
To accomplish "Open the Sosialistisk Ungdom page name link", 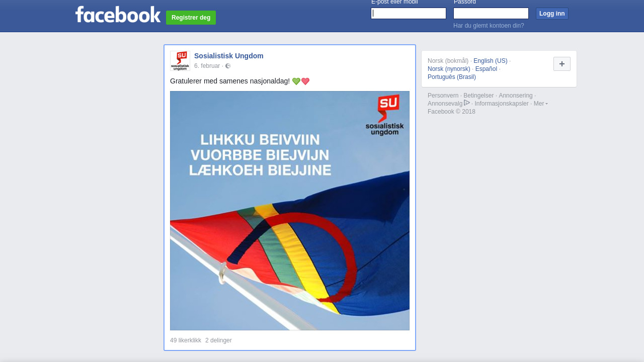I will (x=229, y=56).
